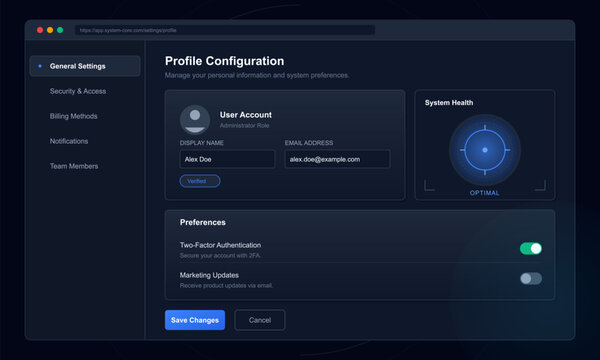
Task: Save the profile with Save Changes
Action: [195, 320]
